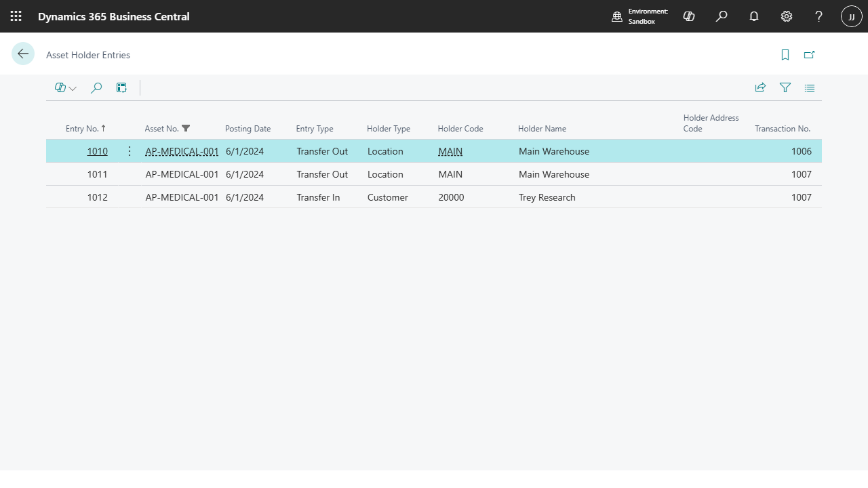Search the list with magnifier icon
This screenshot has height=488, width=868.
(96, 87)
